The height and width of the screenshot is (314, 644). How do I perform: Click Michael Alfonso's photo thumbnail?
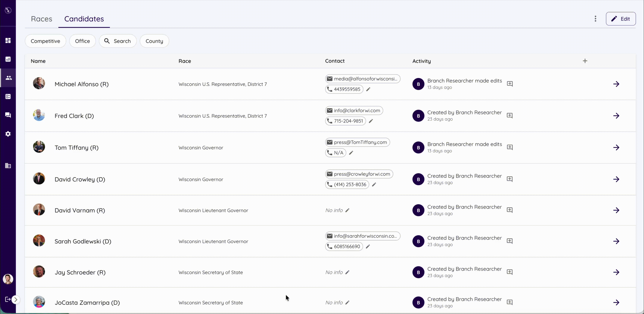pyautogui.click(x=39, y=83)
